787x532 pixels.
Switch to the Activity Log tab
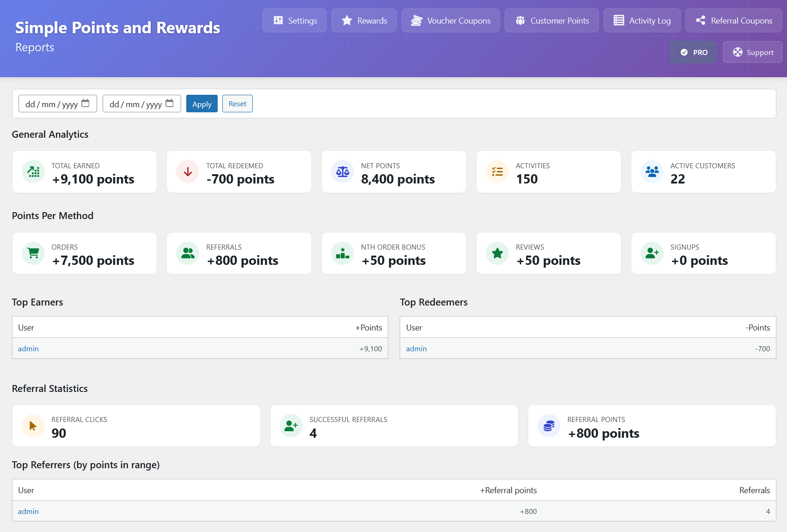click(641, 20)
